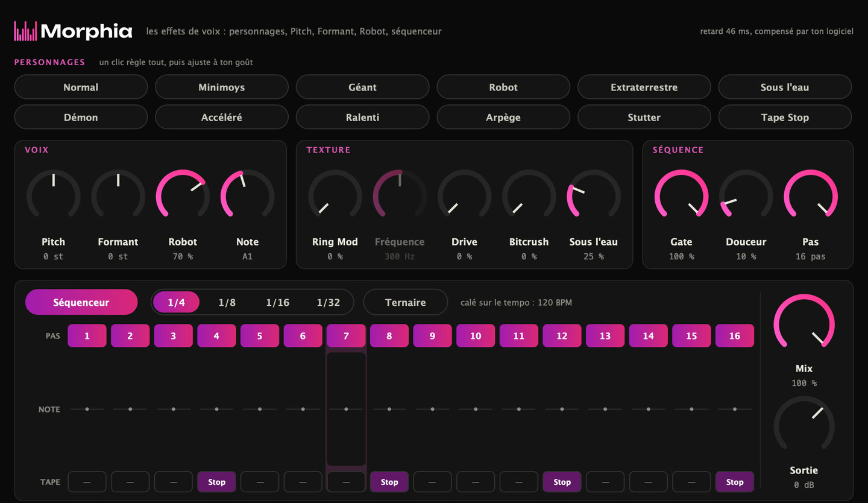Toggle step 16 in the PAS row
868x503 pixels.
735,336
